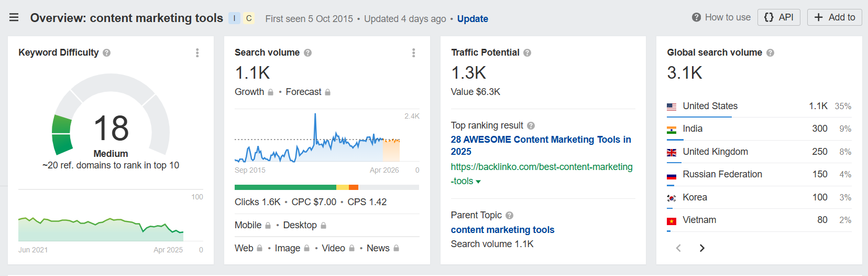868x276 pixels.
Task: Click the Keyword Difficulty gauge score 18
Action: pyautogui.click(x=111, y=128)
